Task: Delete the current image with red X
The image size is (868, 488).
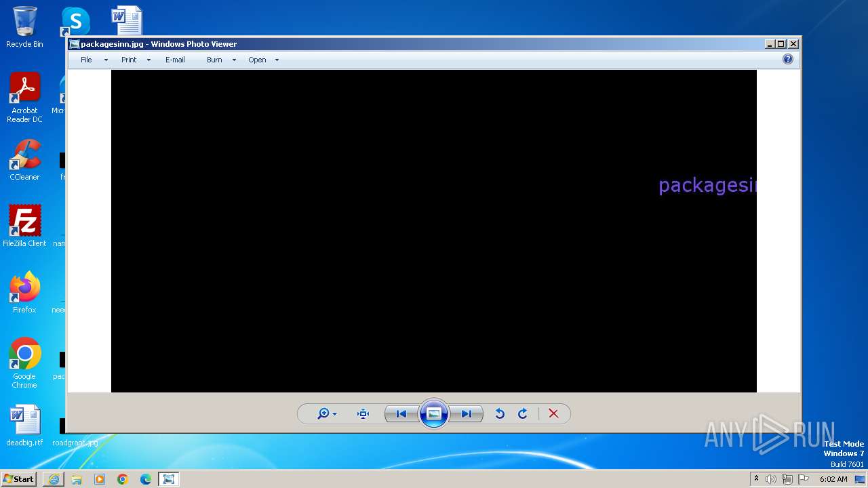Action: click(553, 413)
